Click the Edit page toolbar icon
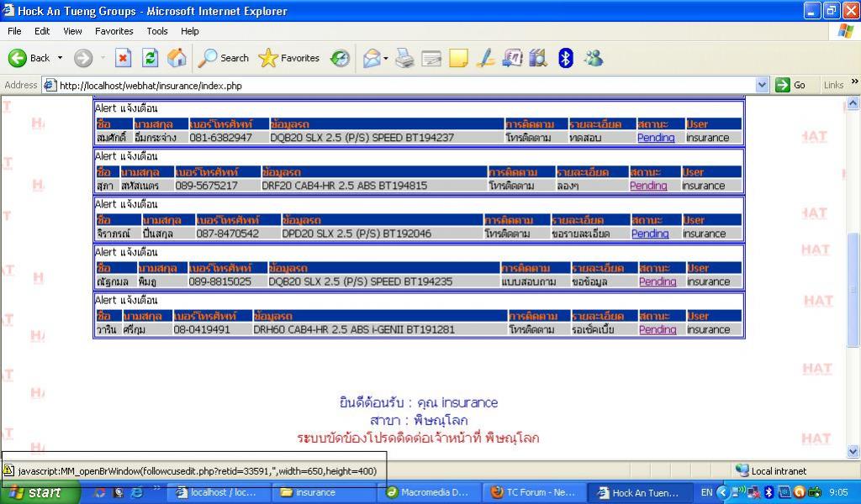The height and width of the screenshot is (504, 861). tap(431, 58)
